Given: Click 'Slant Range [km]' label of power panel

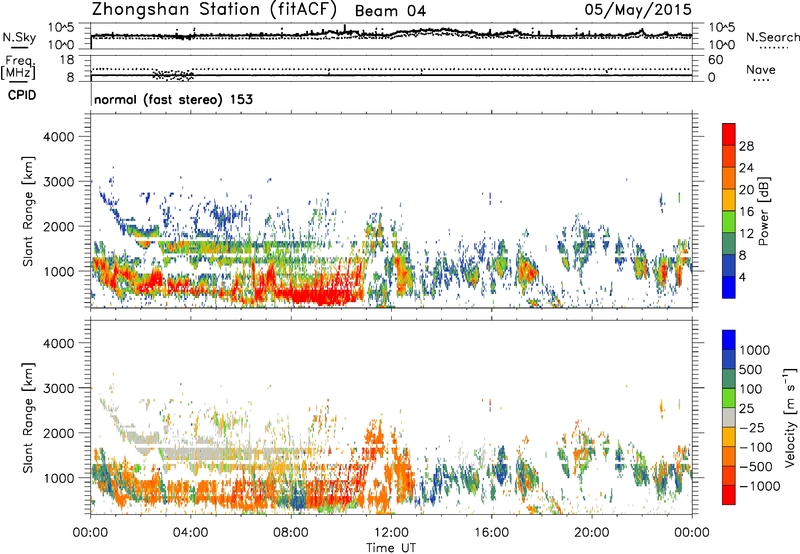Looking at the screenshot, I should click(x=28, y=211).
